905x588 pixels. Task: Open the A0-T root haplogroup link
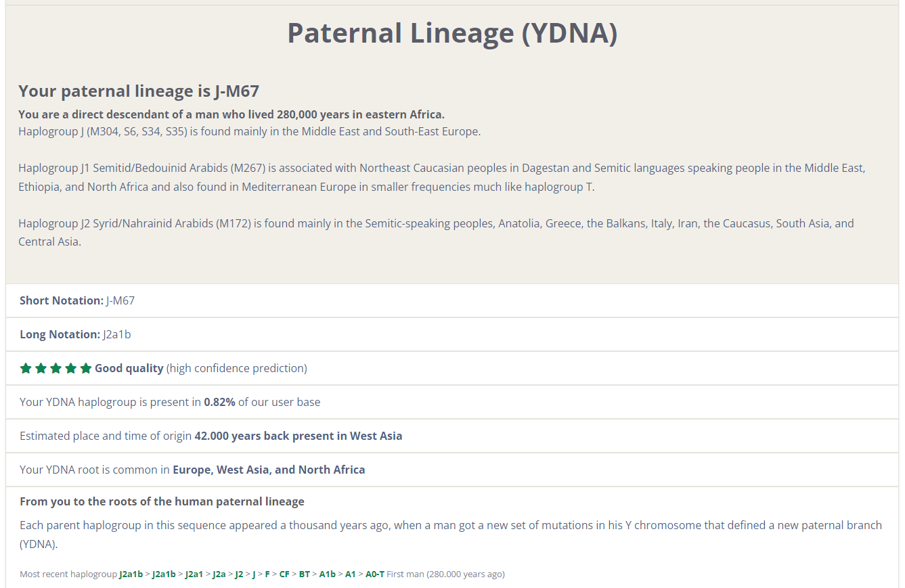tap(375, 574)
